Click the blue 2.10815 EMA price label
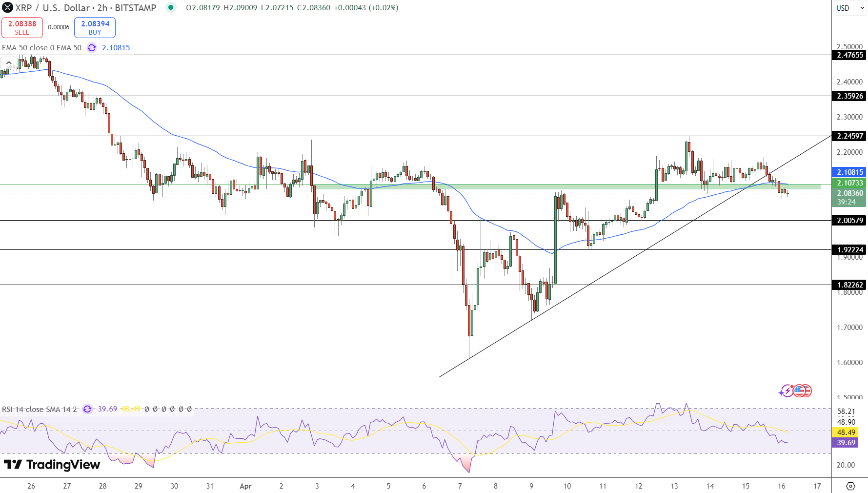The image size is (868, 493). pyautogui.click(x=850, y=172)
